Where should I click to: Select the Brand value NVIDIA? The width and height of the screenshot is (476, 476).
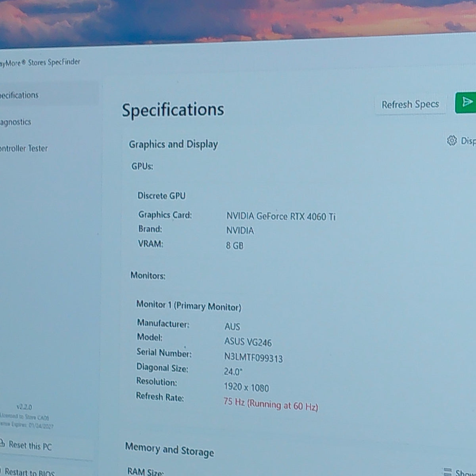(x=240, y=230)
